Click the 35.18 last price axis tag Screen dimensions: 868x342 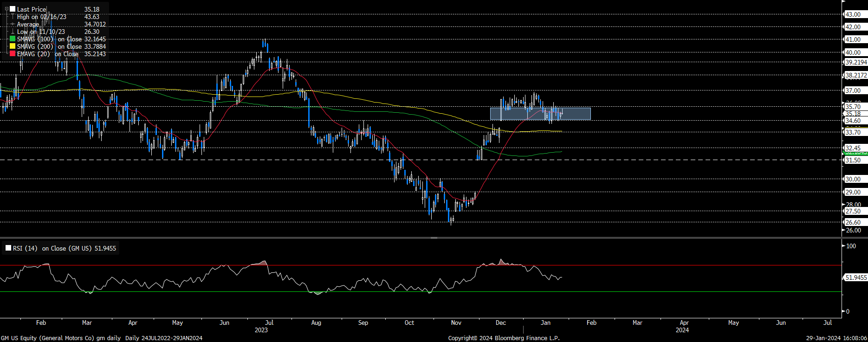pyautogui.click(x=855, y=114)
